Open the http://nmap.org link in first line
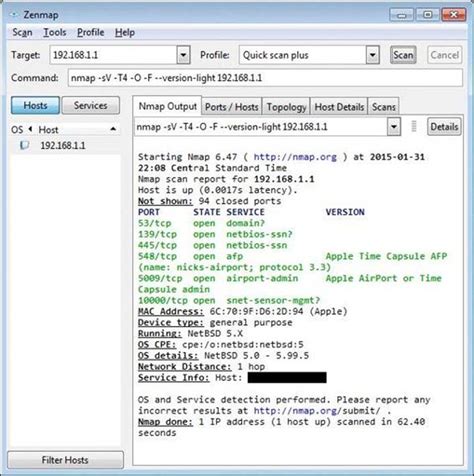Viewport: 474px width, 476px height. (x=295, y=157)
